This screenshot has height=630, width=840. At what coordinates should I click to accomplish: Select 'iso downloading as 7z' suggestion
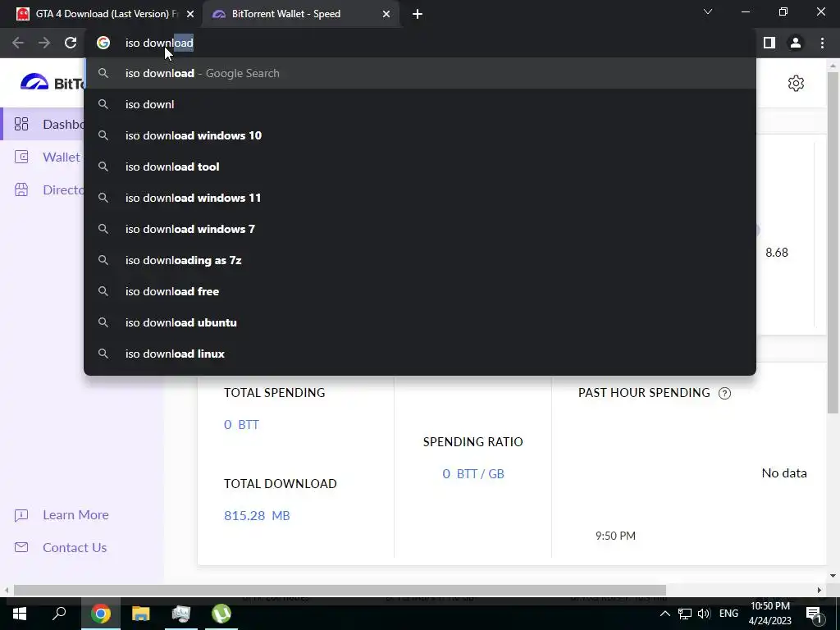(x=420, y=260)
